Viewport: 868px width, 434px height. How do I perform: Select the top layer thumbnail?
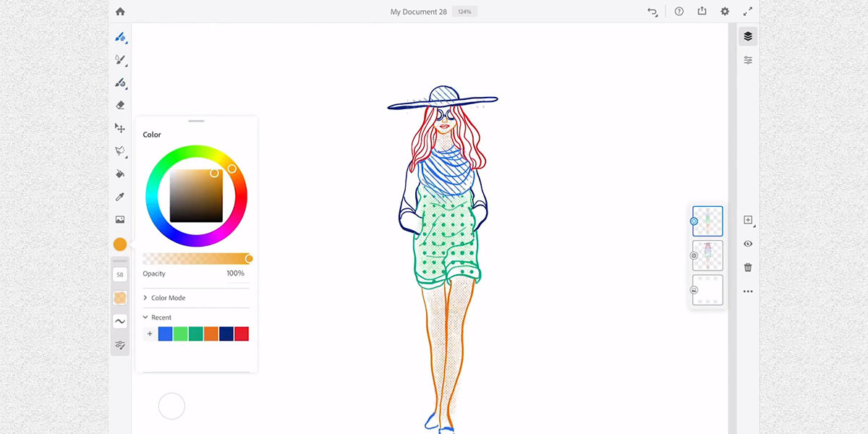(707, 221)
